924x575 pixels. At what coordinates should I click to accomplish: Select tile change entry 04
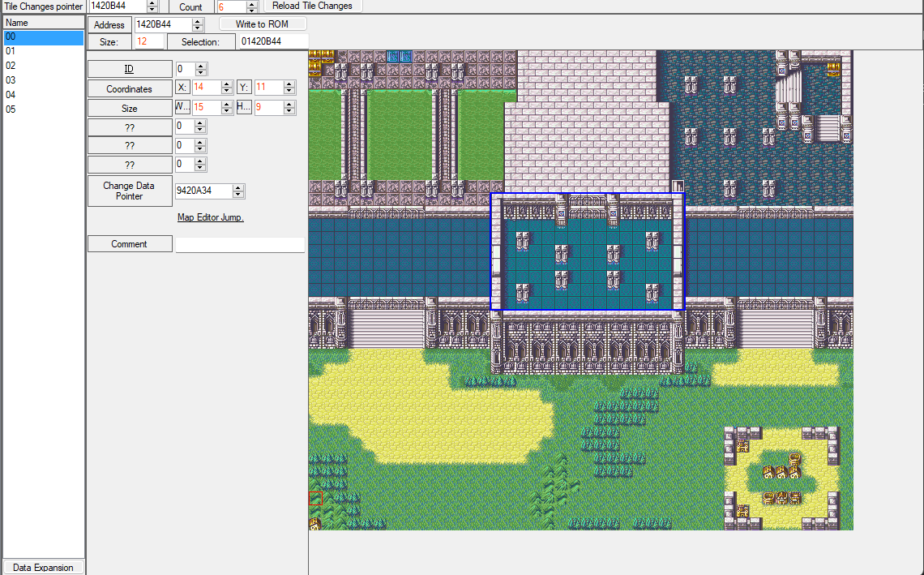44,95
